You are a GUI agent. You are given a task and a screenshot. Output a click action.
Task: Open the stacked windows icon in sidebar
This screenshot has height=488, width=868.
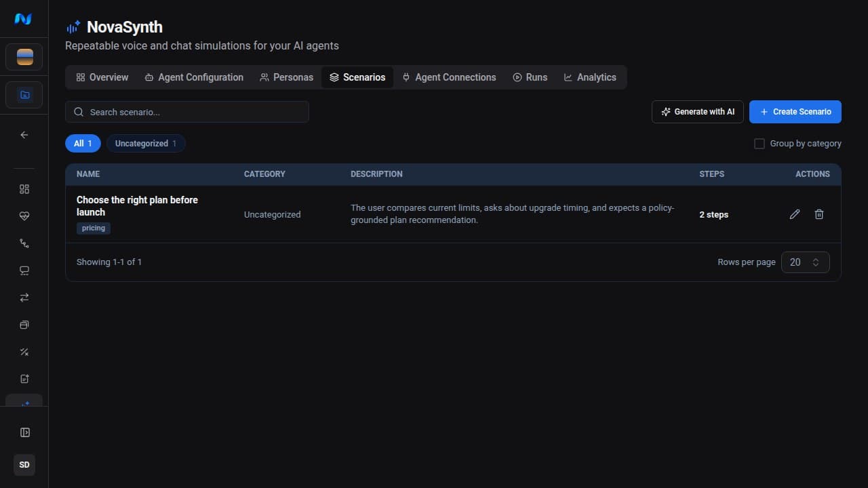24,325
